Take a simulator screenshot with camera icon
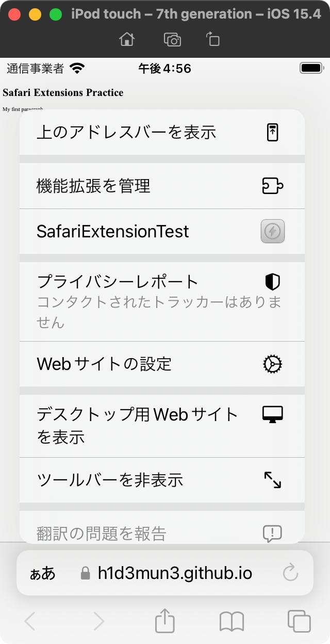 [x=172, y=39]
